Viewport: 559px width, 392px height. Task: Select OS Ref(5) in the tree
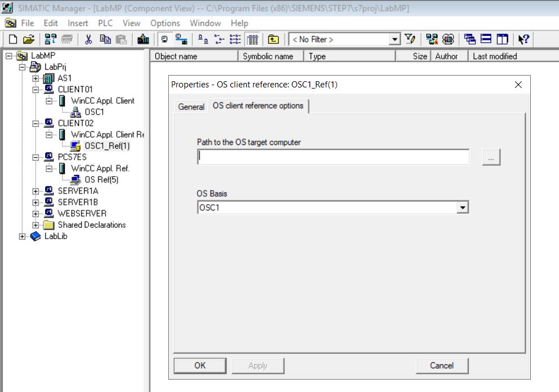(101, 180)
